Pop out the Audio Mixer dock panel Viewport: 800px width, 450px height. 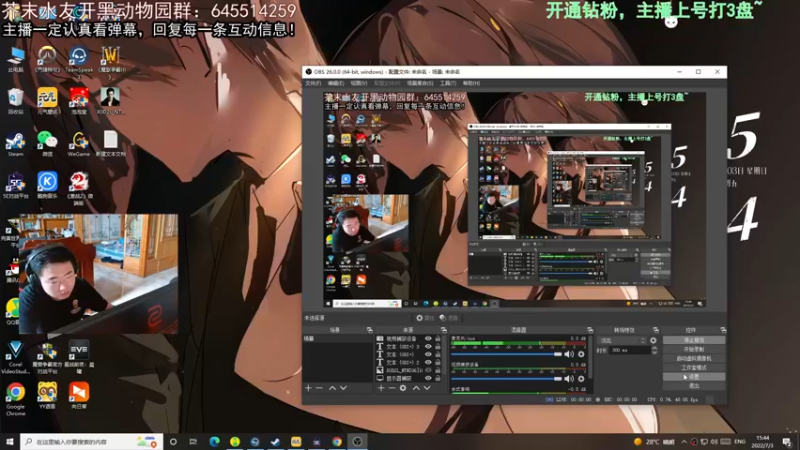590,330
